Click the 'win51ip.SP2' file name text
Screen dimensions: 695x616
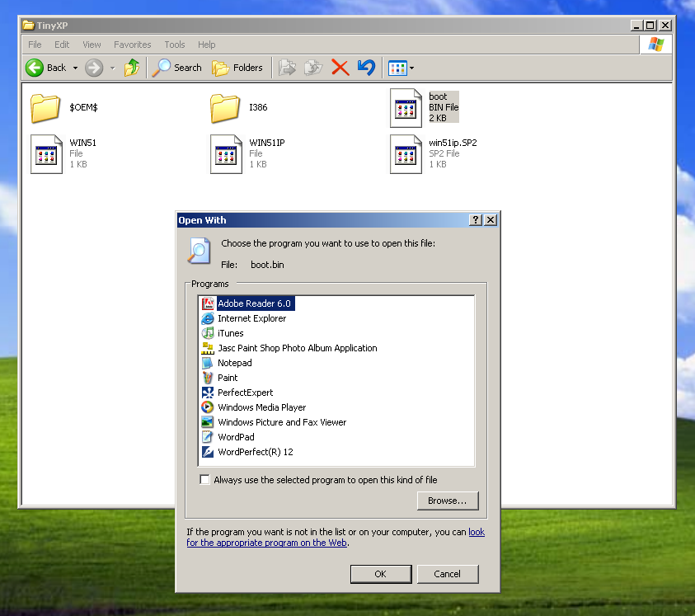coord(453,143)
